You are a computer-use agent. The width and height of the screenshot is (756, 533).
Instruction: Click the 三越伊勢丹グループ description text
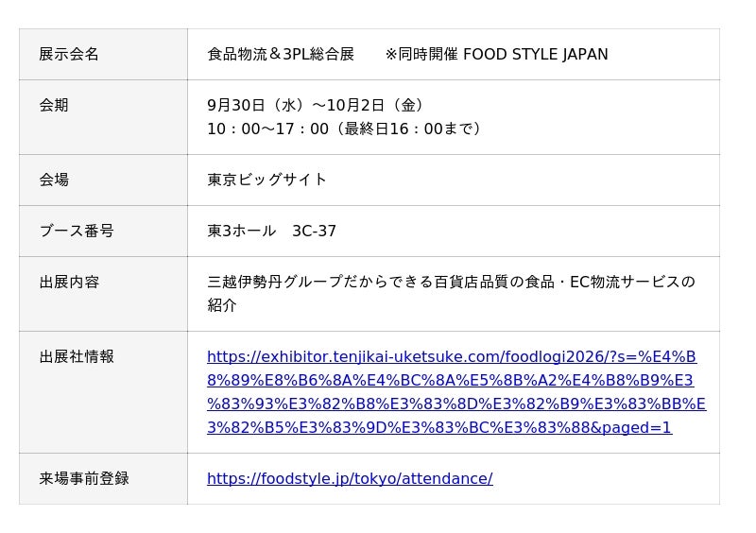tap(275, 282)
